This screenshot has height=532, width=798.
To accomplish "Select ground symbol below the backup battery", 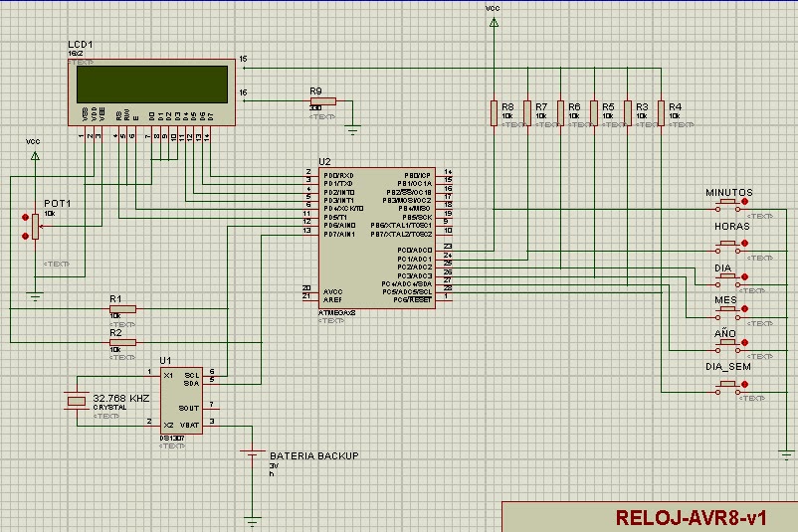I will [252, 521].
